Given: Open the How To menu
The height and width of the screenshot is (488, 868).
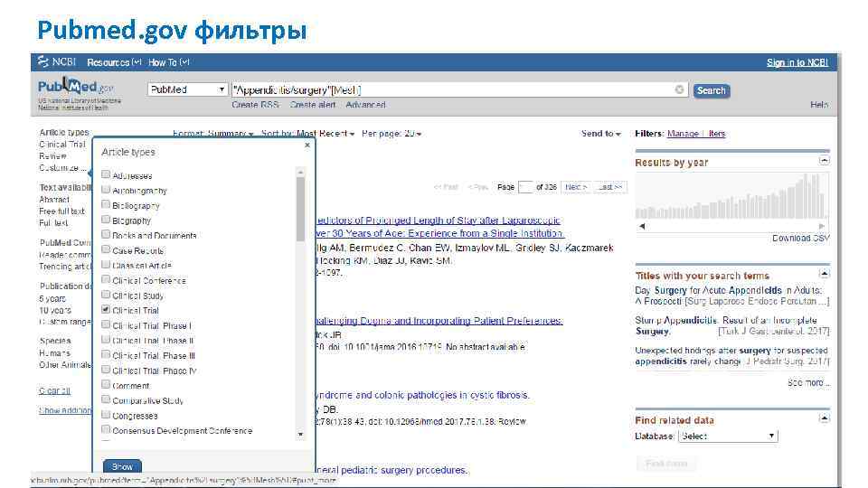Looking at the screenshot, I should point(169,62).
